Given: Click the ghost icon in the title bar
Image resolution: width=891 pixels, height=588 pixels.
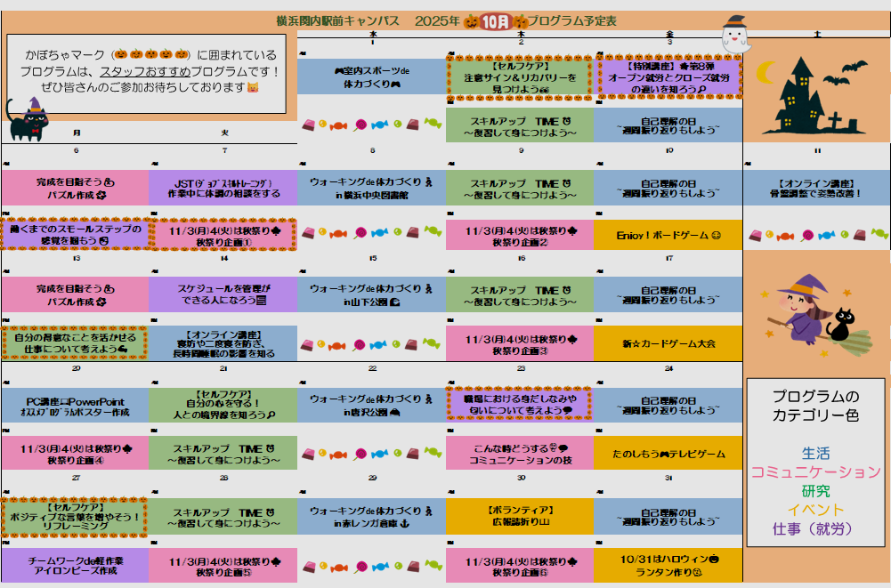Looking at the screenshot, I should click(734, 32).
